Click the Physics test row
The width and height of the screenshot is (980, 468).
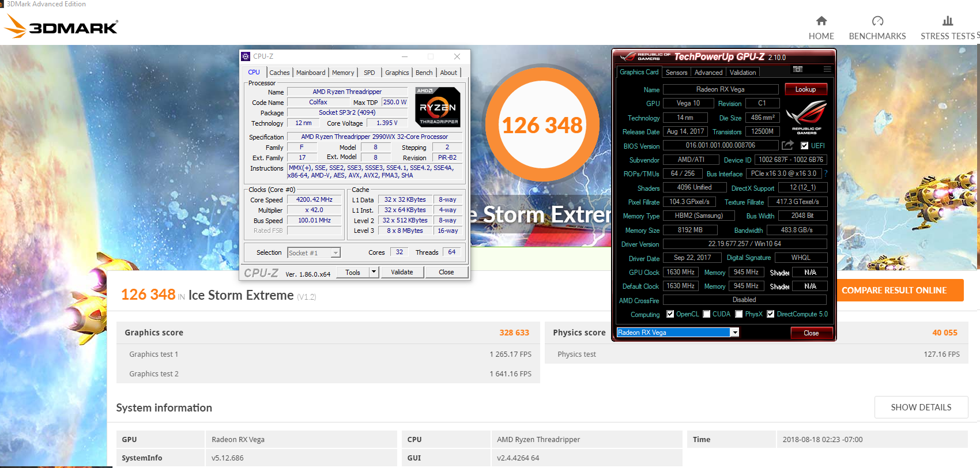click(x=756, y=354)
